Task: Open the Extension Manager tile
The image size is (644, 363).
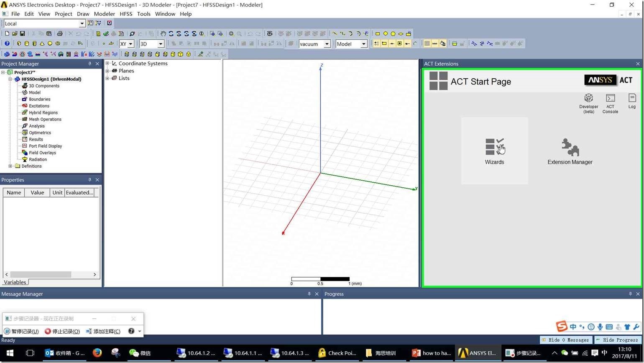Action: coord(570,151)
